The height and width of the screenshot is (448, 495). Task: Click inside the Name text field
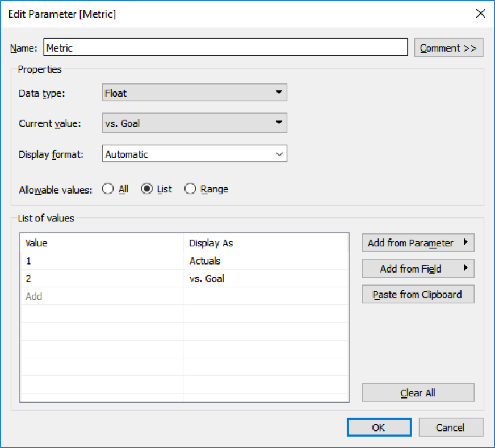tap(226, 48)
